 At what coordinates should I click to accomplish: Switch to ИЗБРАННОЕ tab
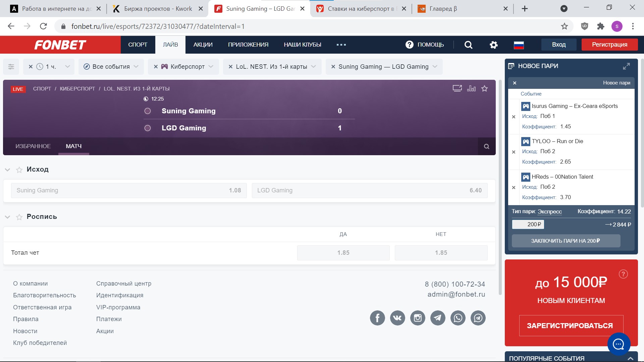pyautogui.click(x=33, y=146)
